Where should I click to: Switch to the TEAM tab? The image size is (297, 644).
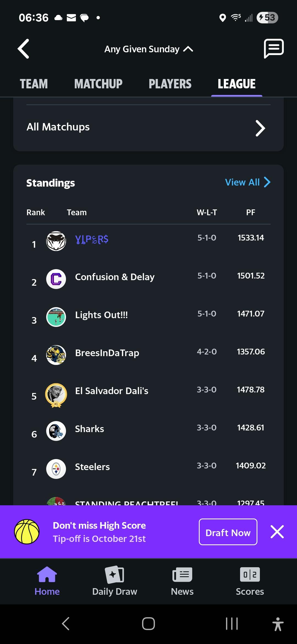click(34, 84)
